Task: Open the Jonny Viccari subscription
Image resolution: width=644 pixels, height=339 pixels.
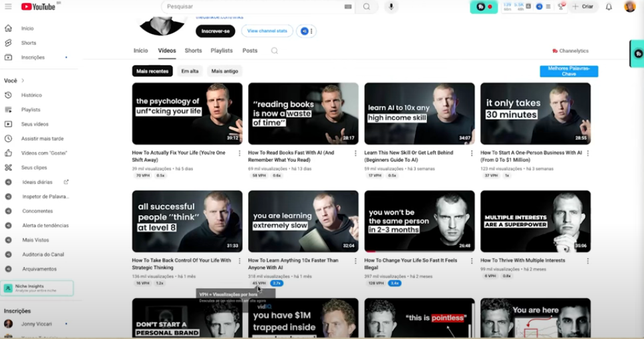Action: click(37, 324)
